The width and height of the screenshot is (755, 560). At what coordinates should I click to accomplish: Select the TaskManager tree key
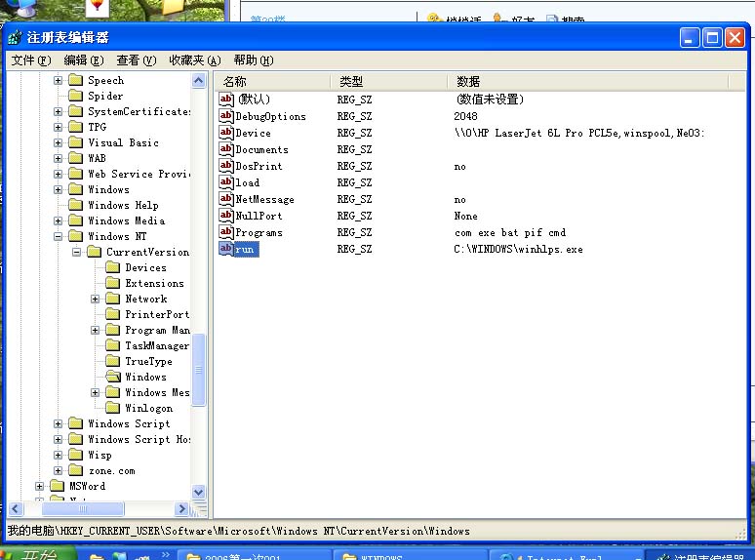(x=157, y=345)
